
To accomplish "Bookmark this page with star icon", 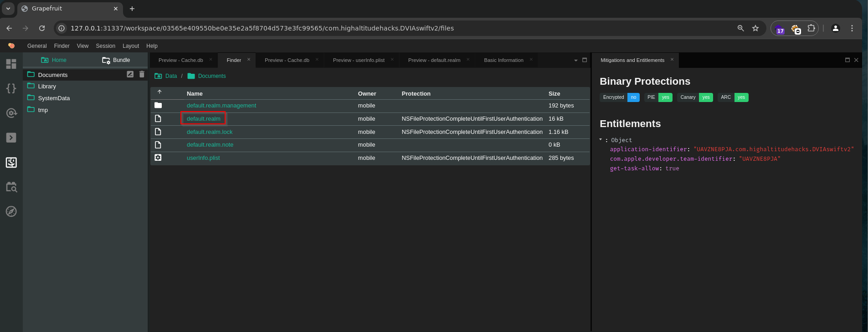I will pyautogui.click(x=755, y=28).
